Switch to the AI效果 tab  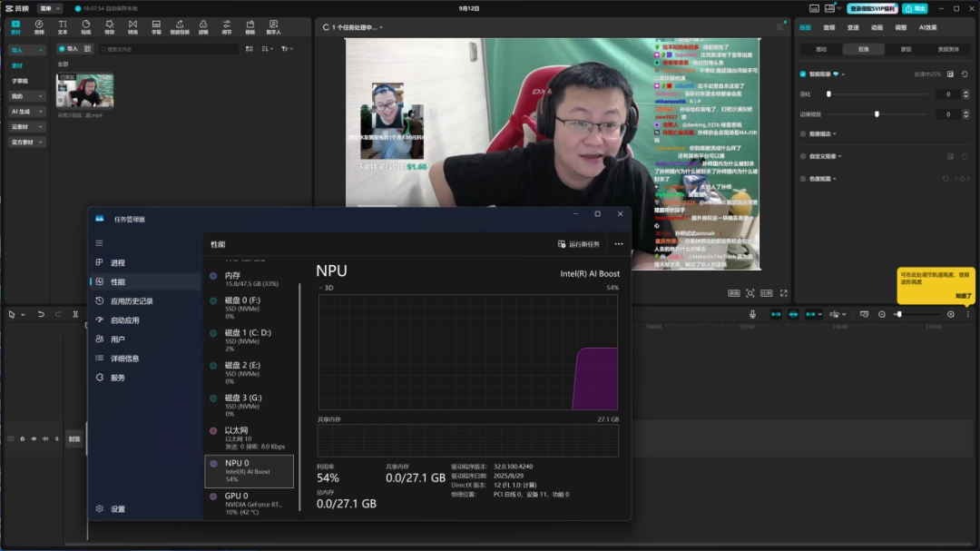[927, 27]
